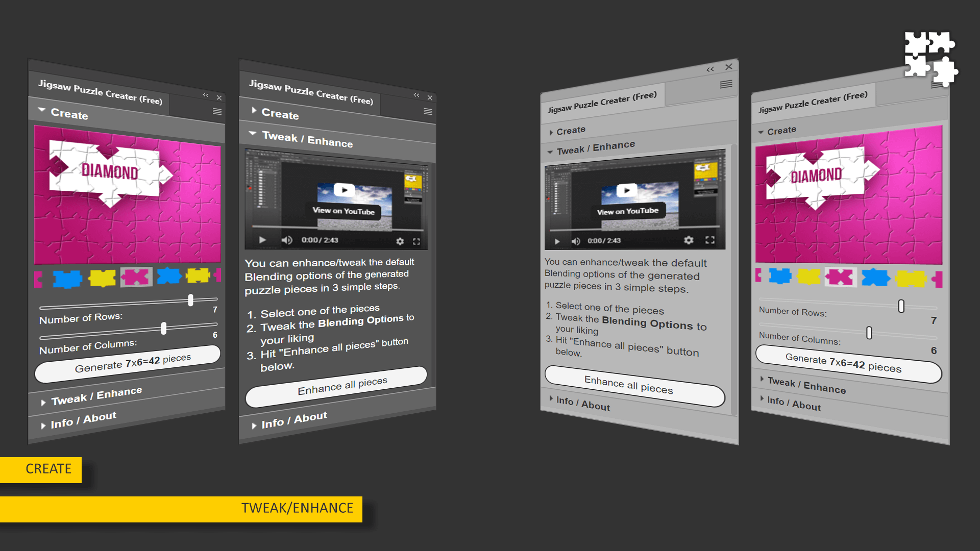This screenshot has height=551, width=980.
Task: Expand Create section in dark Tweak panel
Action: click(x=279, y=113)
